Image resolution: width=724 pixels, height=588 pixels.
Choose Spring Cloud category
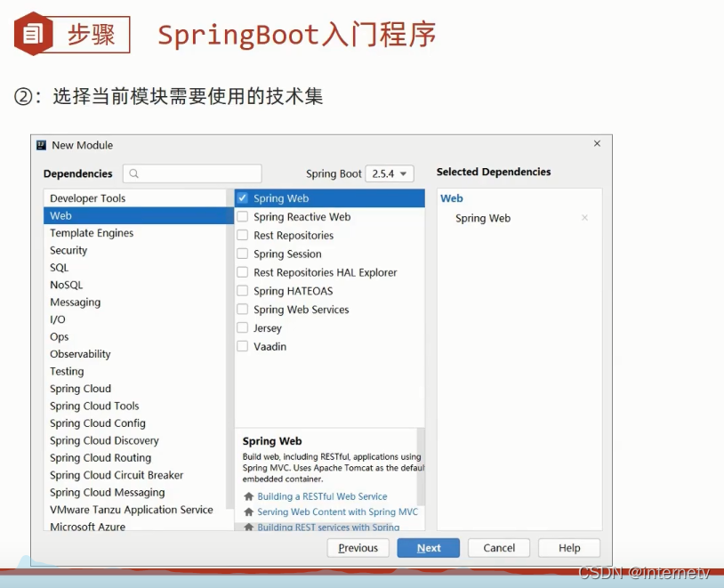[135, 389]
